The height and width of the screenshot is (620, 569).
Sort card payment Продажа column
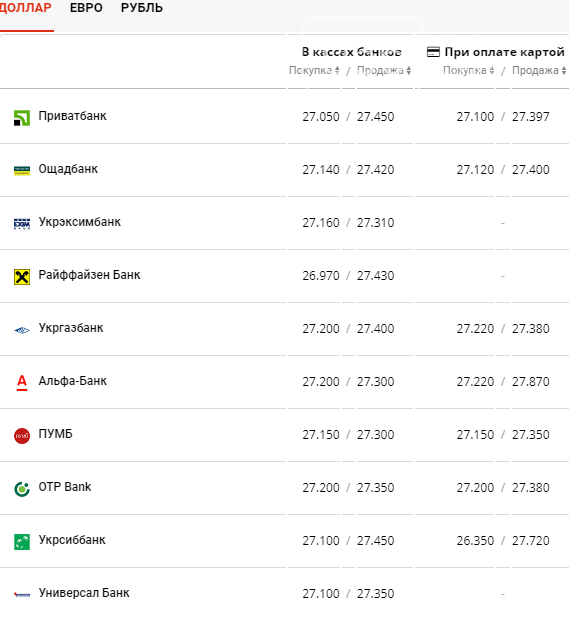[x=539, y=70]
